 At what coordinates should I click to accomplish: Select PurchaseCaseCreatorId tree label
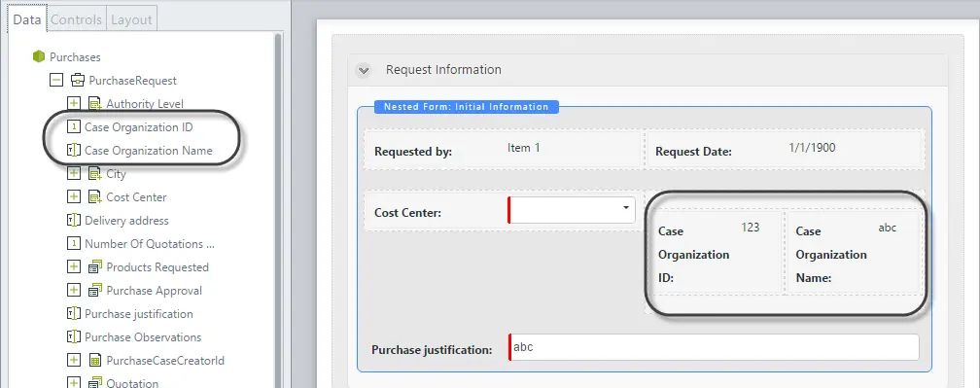pos(165,361)
